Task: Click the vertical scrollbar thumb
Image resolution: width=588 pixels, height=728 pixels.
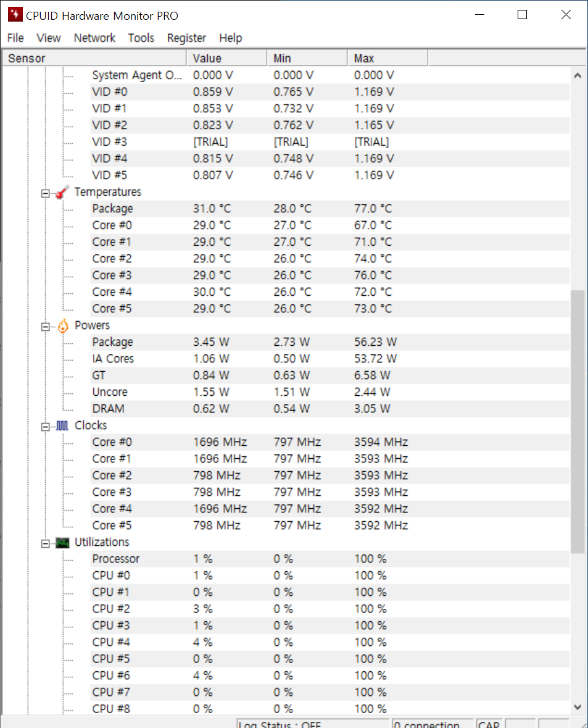Action: coord(578,422)
